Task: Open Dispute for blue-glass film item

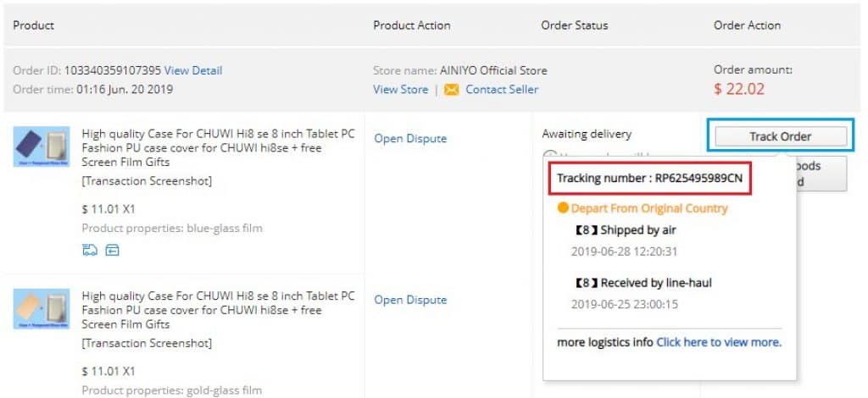Action: 410,139
